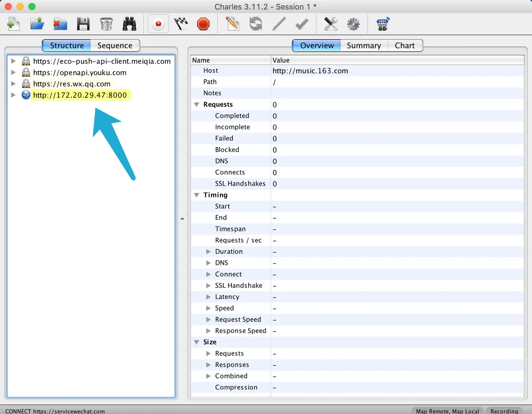Expand the eco-push-api-client.meiqia.com node
This screenshot has width=532, height=414.
[13, 61]
